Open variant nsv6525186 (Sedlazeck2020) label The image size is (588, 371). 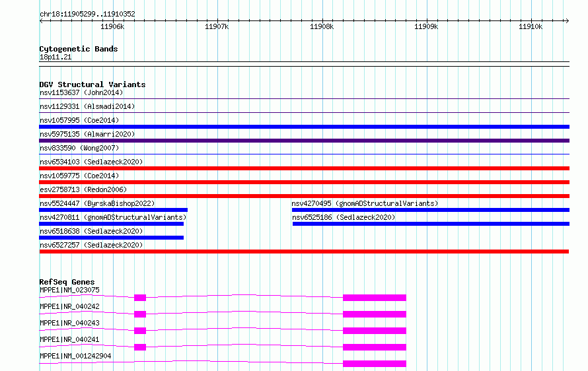click(344, 217)
